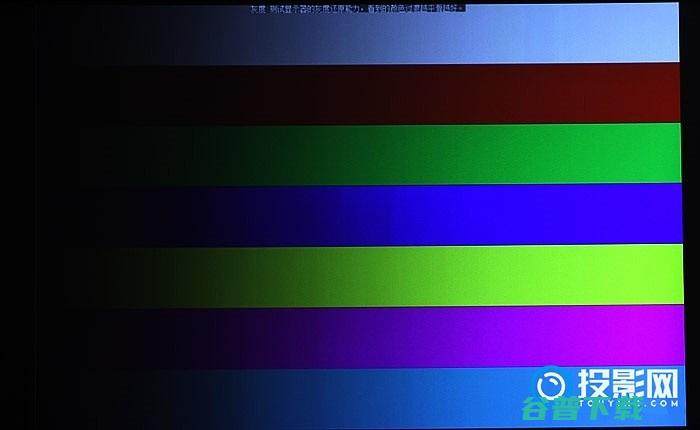Click the middle of the magenta gradient bar
Image resolution: width=700 pixels, height=430 pixels.
[350, 335]
